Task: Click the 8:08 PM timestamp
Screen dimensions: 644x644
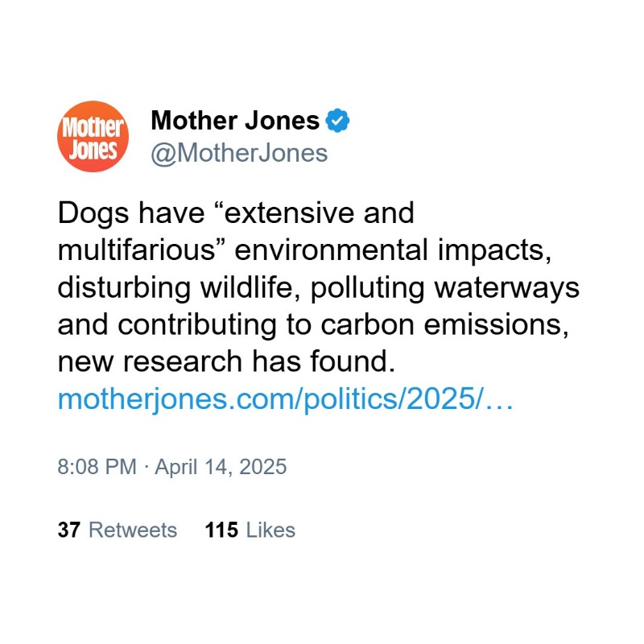Action: [97, 467]
